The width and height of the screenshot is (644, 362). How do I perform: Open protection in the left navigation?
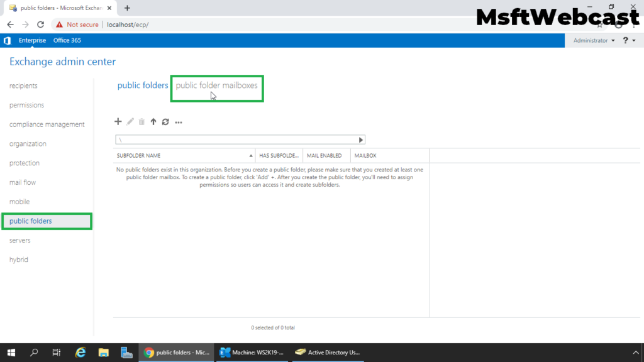tap(25, 163)
